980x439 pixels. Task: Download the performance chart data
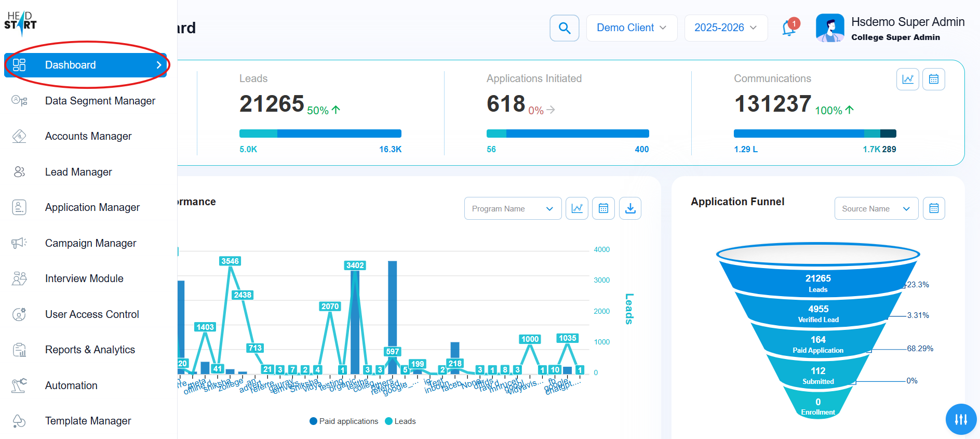point(630,208)
